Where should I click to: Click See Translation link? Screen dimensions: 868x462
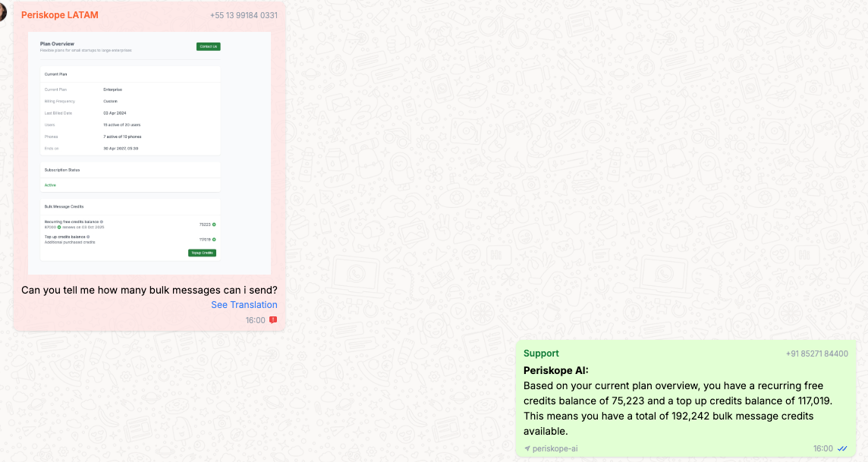click(x=244, y=305)
